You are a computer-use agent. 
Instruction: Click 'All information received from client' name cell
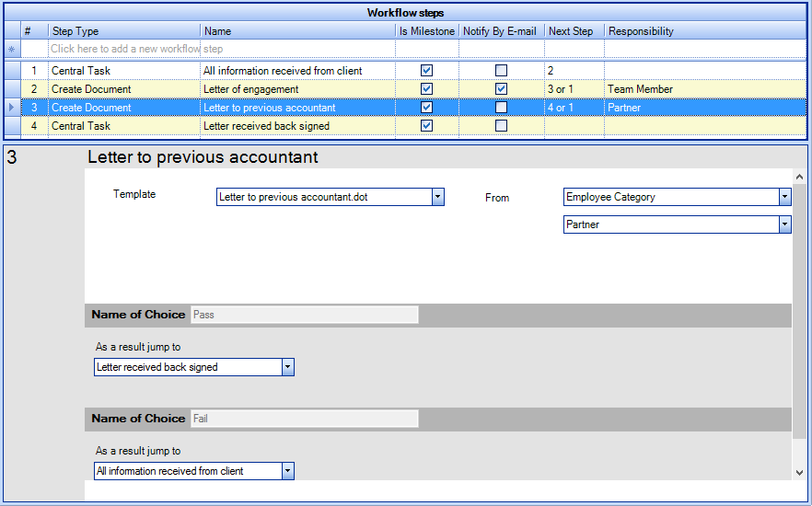[297, 70]
